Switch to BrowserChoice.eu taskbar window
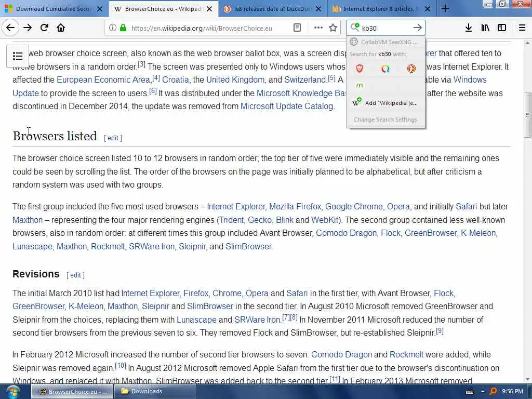The height and width of the screenshot is (399, 532). [x=72, y=392]
